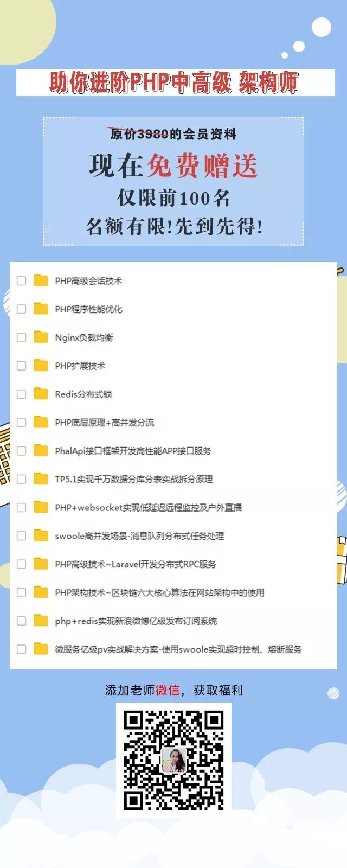The image size is (347, 868).
Task: Open the 微服务亿级pv folder icon
Action: coord(41,648)
